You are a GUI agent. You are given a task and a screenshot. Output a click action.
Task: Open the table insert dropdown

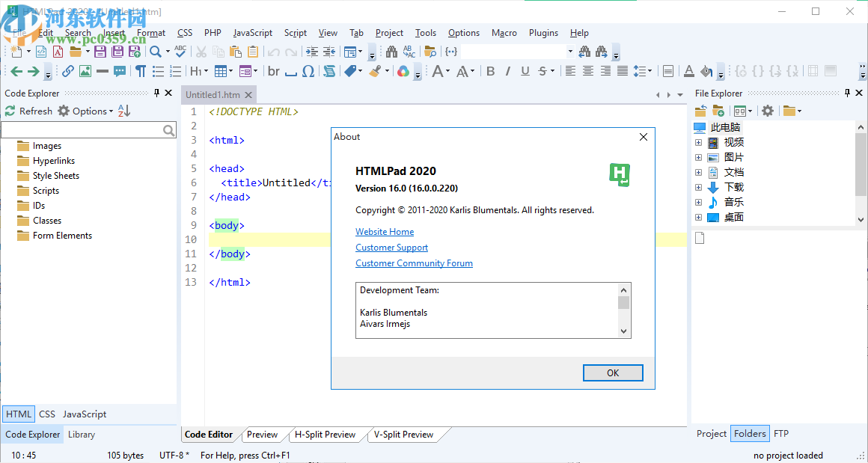(230, 71)
